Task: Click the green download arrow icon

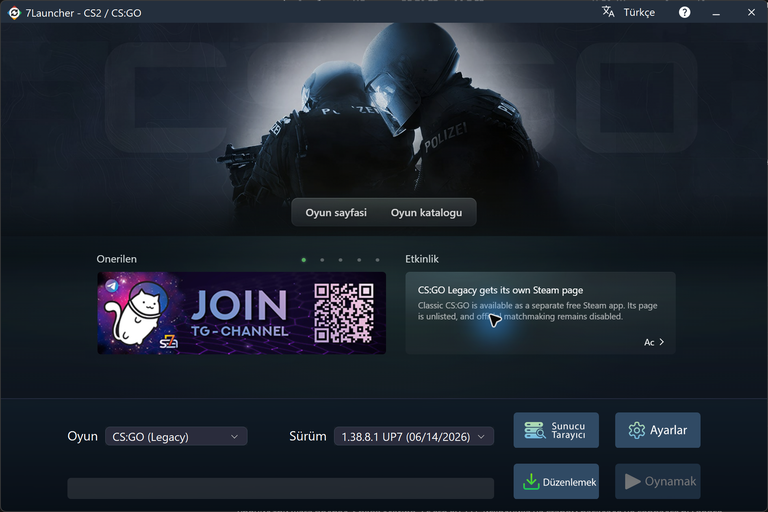Action: [x=531, y=482]
